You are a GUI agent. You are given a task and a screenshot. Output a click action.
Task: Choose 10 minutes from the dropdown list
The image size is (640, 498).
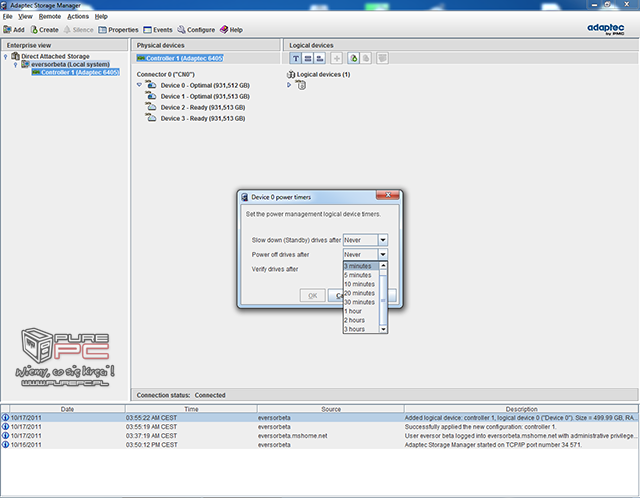tap(360, 284)
